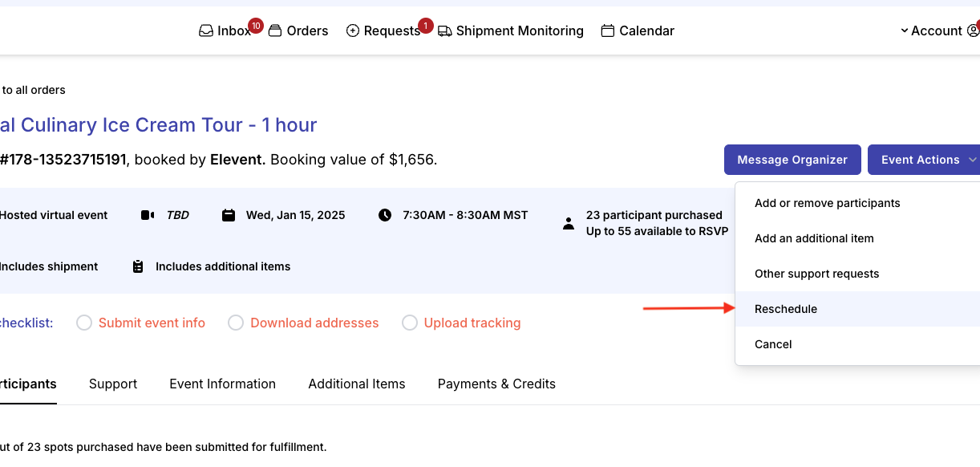Viewport: 980px width, 467px height.
Task: Open the Inbox tray icon
Action: coord(206,31)
